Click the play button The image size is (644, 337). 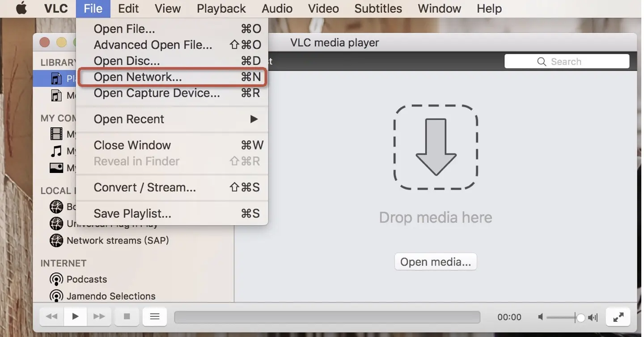(x=75, y=316)
